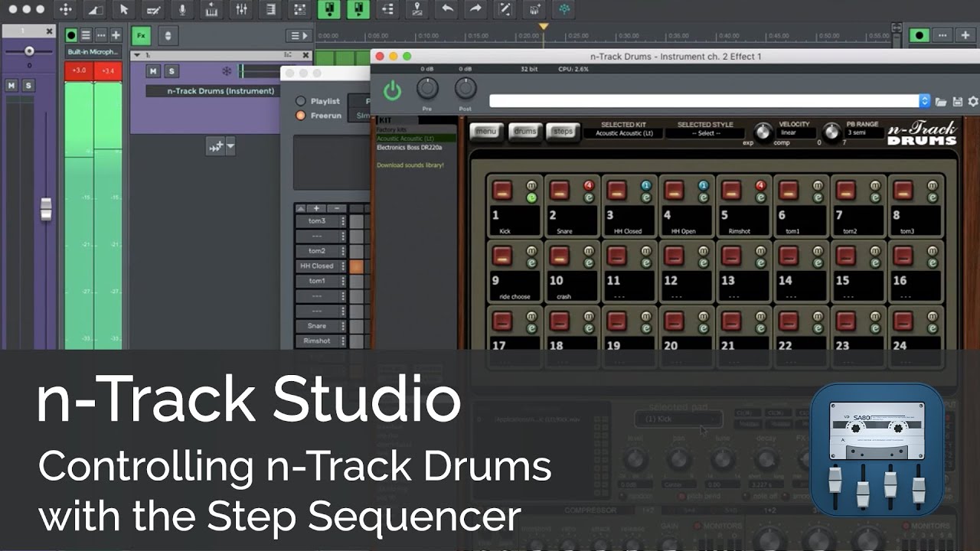The height and width of the screenshot is (551, 980).
Task: Mute the n-Track Drums instrument track
Action: tap(153, 71)
